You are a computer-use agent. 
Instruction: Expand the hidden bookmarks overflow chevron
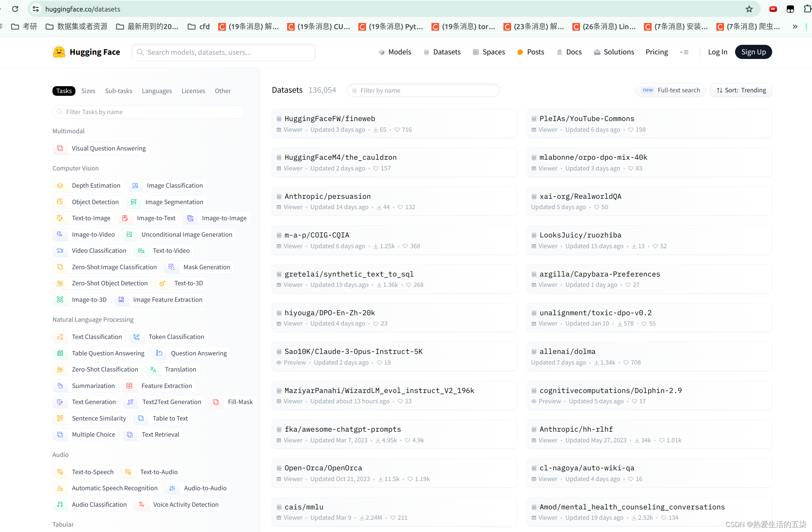pos(795,26)
